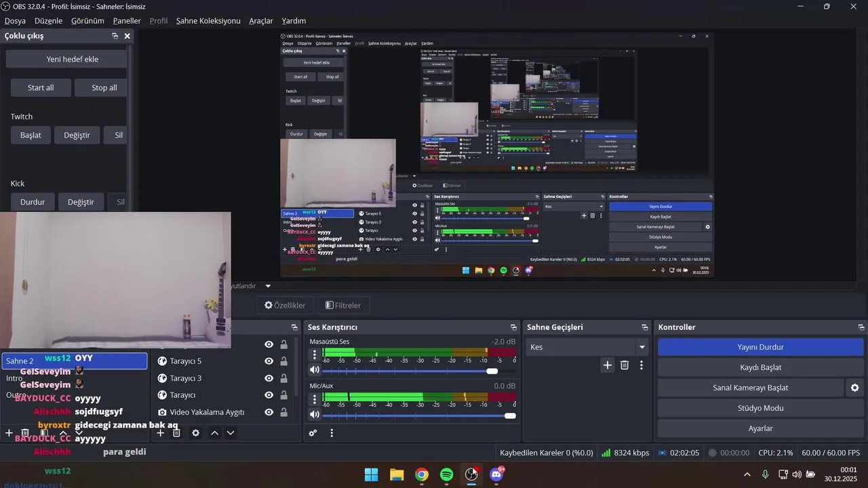Screen dimensions: 868x488
Task: Expand hidden system tray icons chevron
Action: 747,474
